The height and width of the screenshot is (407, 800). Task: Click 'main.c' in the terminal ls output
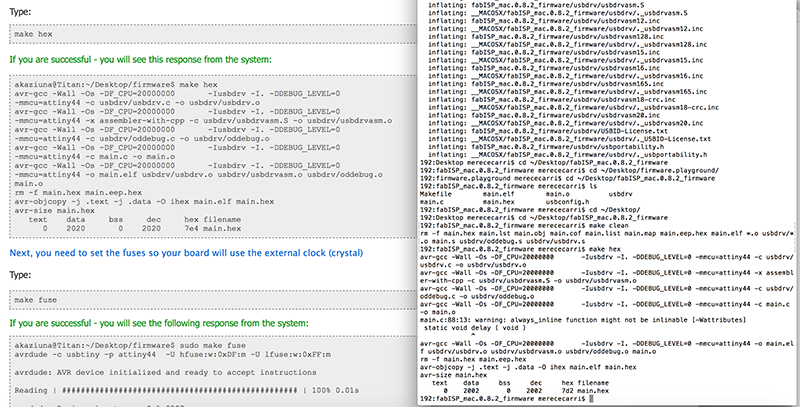click(x=432, y=202)
